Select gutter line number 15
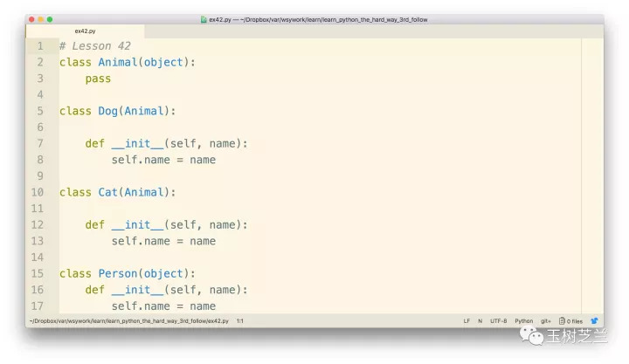 pos(38,274)
